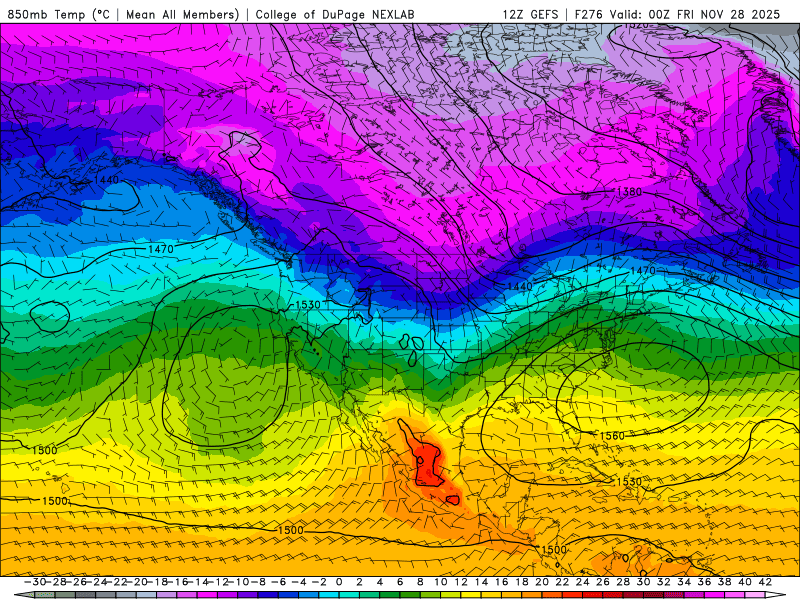800x600 pixels.
Task: Click the "-10" value on the color scale
Action: [238, 582]
